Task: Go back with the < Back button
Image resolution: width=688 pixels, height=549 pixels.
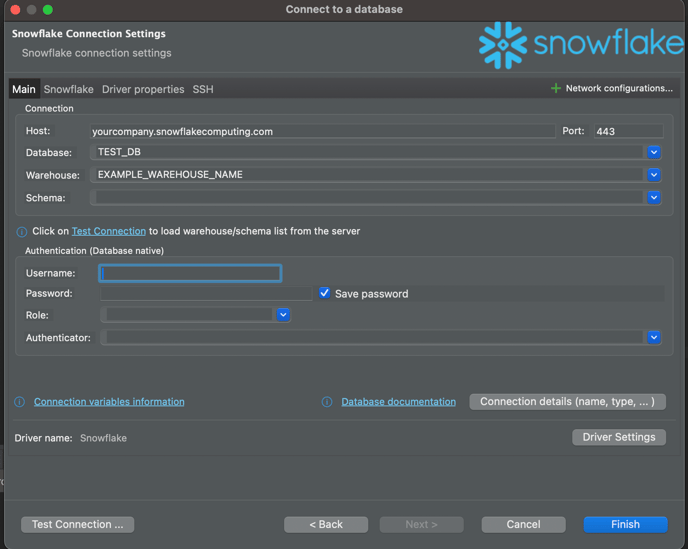Action: [326, 524]
